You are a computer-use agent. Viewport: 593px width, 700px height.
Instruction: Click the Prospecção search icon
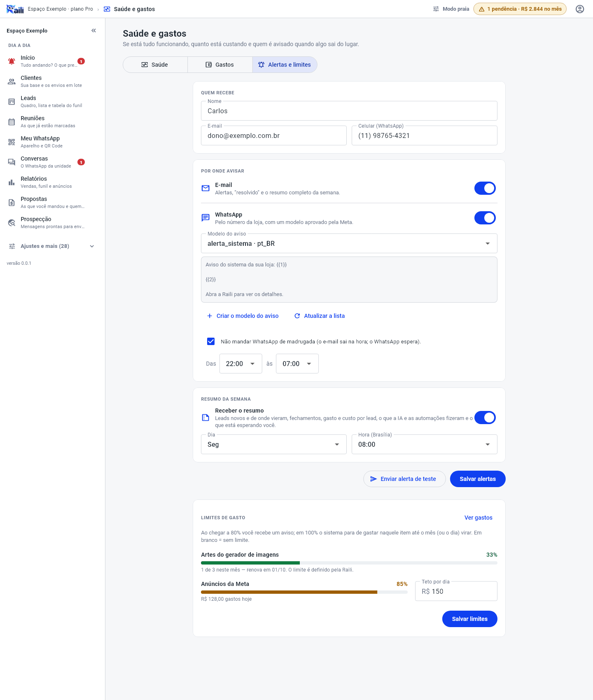12,222
